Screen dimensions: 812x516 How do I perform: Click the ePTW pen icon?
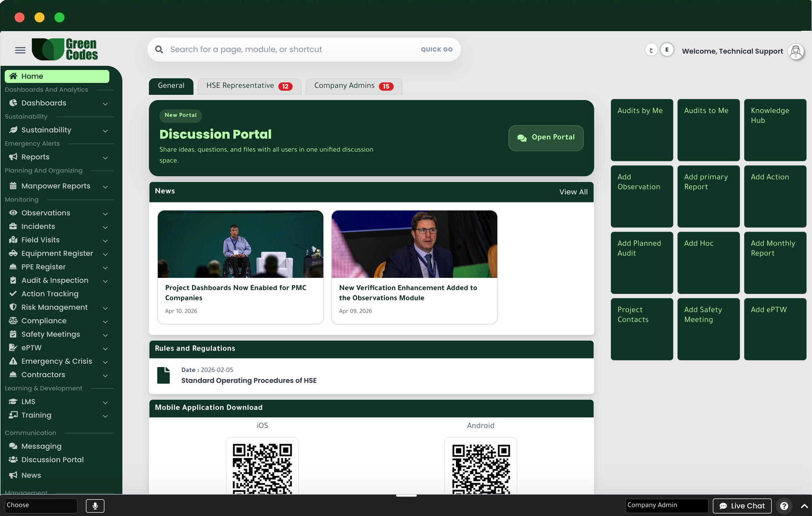[x=13, y=347]
